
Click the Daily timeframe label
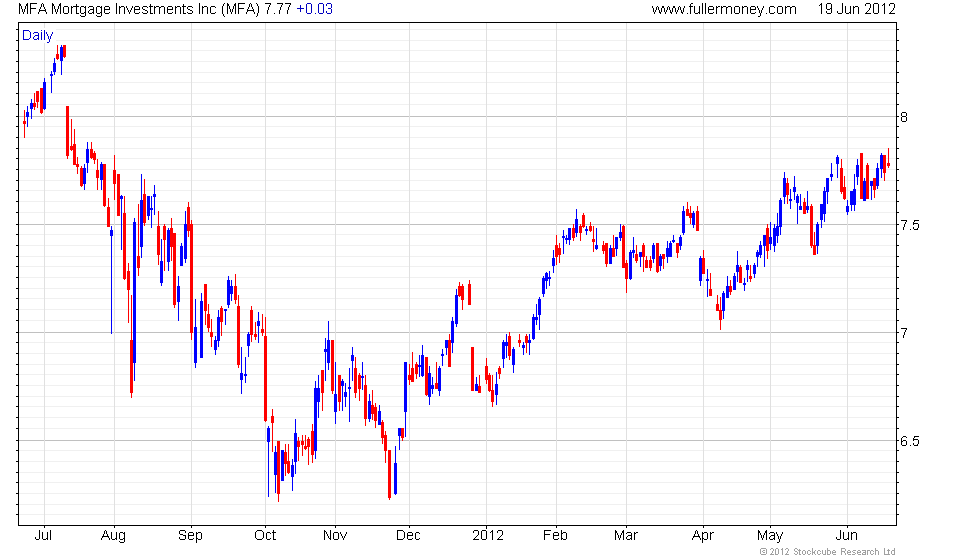pos(38,36)
